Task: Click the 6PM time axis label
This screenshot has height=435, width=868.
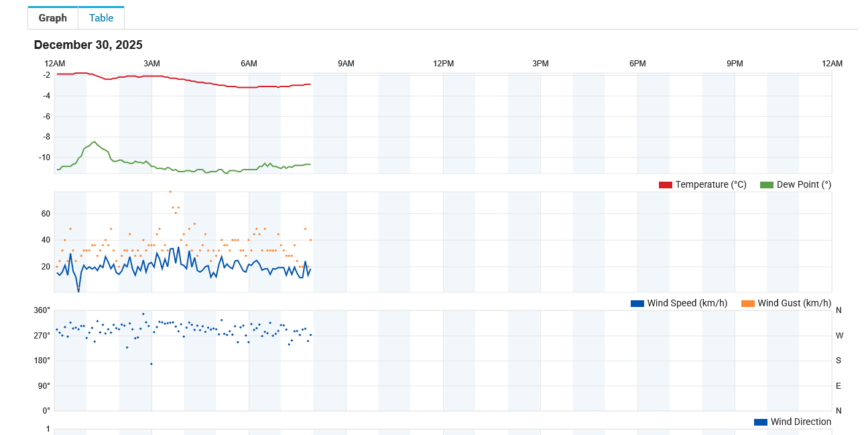Action: (637, 64)
